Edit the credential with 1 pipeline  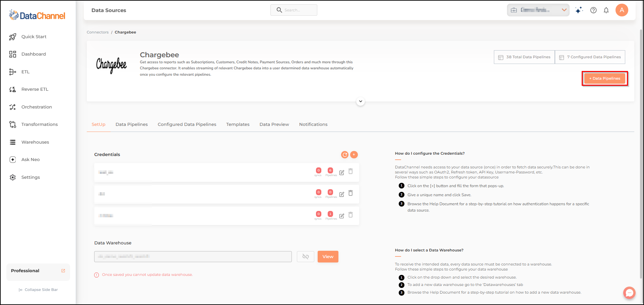[x=342, y=216]
